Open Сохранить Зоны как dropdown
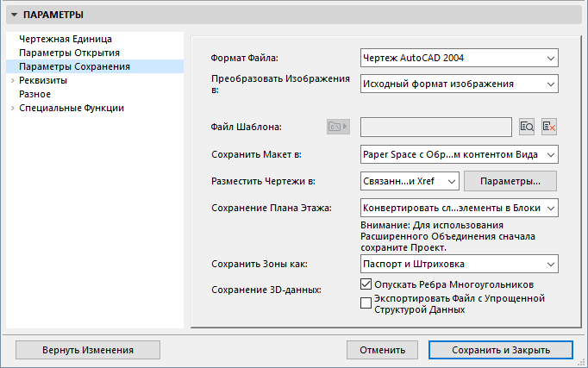Image resolution: width=588 pixels, height=368 pixels. pos(460,264)
